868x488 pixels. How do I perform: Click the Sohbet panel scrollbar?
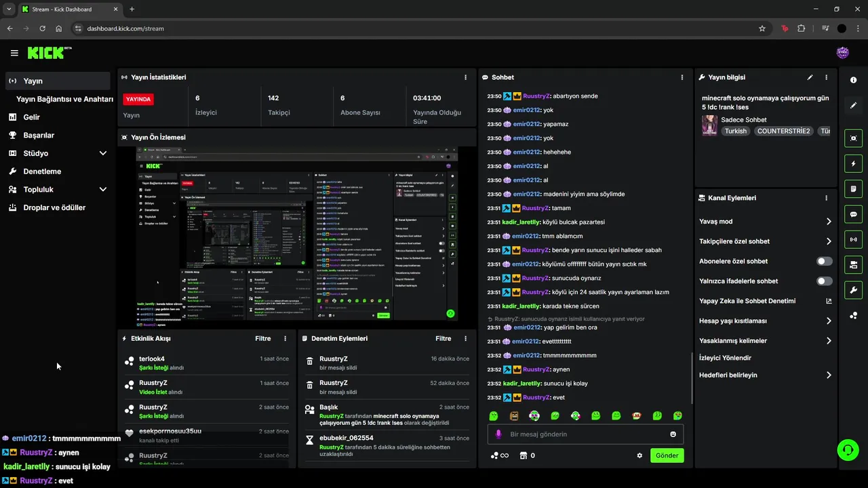tap(691, 378)
